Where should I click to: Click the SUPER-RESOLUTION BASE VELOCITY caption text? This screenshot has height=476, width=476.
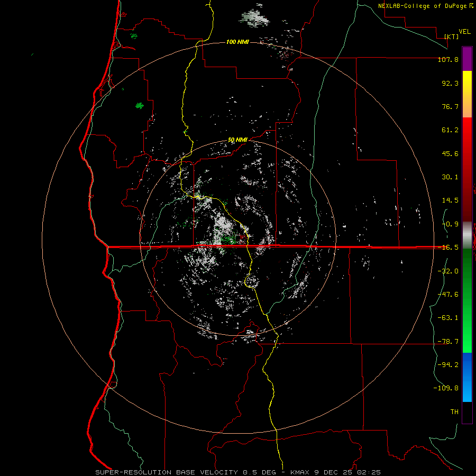[x=167, y=472]
